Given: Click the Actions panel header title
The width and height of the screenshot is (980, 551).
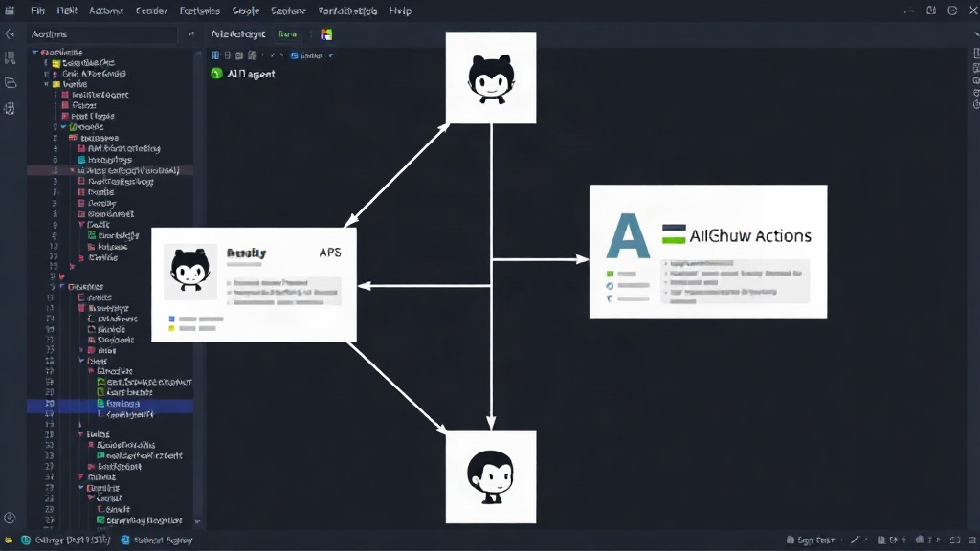Looking at the screenshot, I should 49,34.
